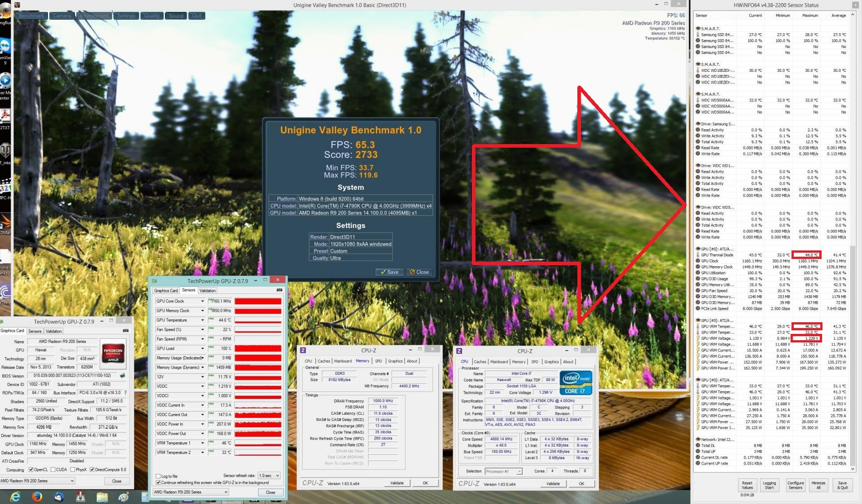Open File Explorer from the taskbar
Screen dimensions: 862x504
[x=102, y=496]
